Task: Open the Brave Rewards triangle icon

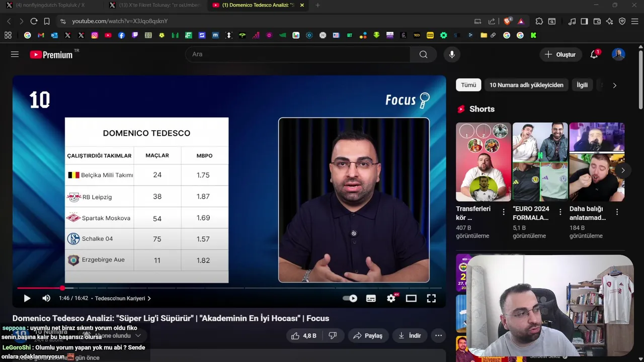Action: tap(521, 21)
